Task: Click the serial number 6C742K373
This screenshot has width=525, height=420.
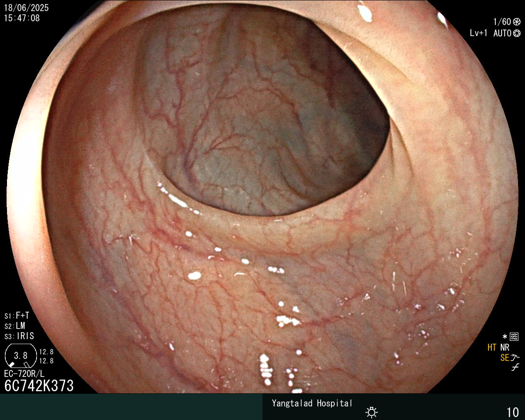Action: 39,386
